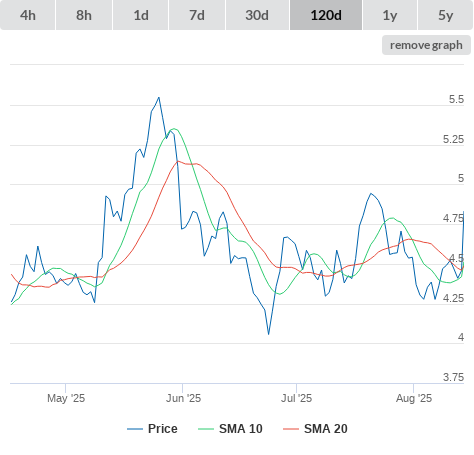Click the green SMA 10 legend line marker
Screen dimensions: 474x455
(206, 429)
